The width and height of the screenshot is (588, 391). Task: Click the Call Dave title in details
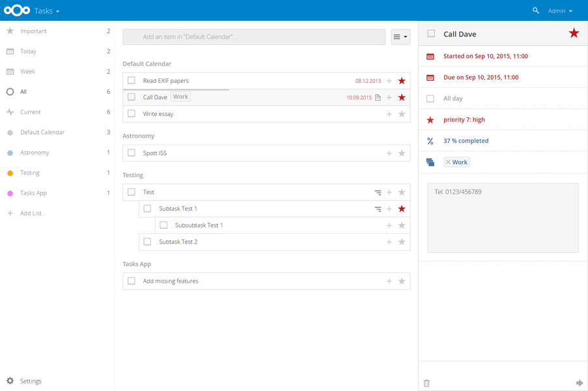click(460, 34)
